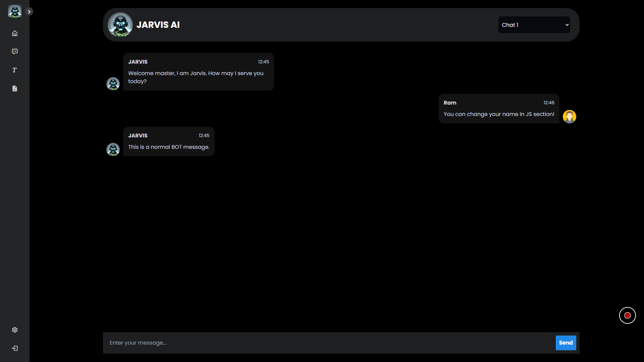
Task: Click the normal BOT message bubble
Action: coord(169,147)
